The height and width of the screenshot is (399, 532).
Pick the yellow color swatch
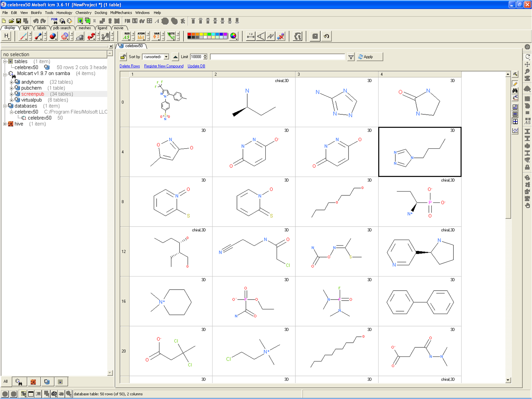201,35
